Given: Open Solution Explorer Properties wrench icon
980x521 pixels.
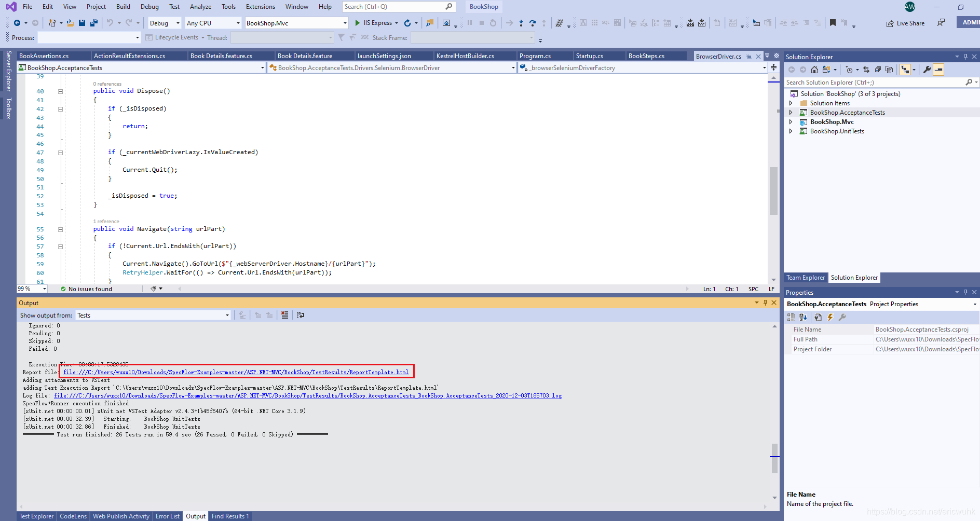Looking at the screenshot, I should click(927, 70).
